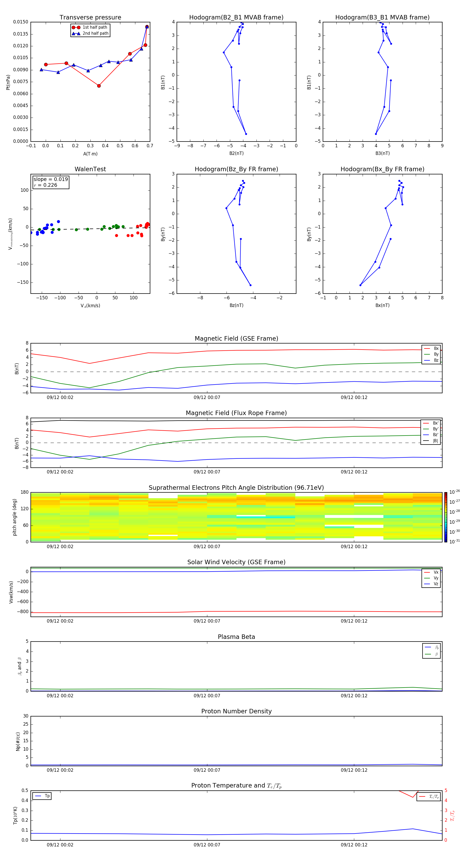Select the '1st half path' legend entry
Screen dimensions: 473x868
coord(90,27)
